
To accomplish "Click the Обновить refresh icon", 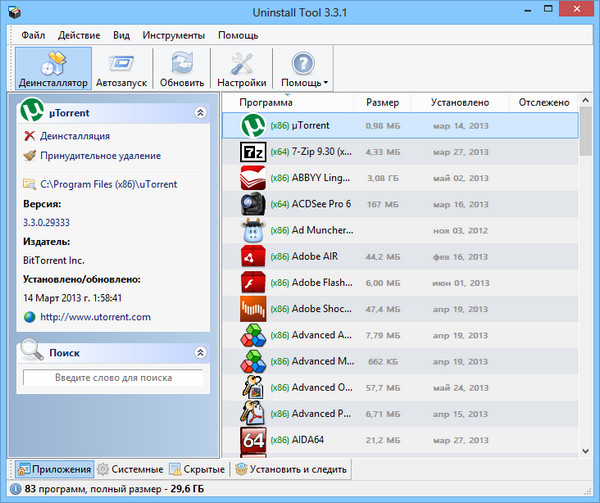I will click(x=181, y=69).
